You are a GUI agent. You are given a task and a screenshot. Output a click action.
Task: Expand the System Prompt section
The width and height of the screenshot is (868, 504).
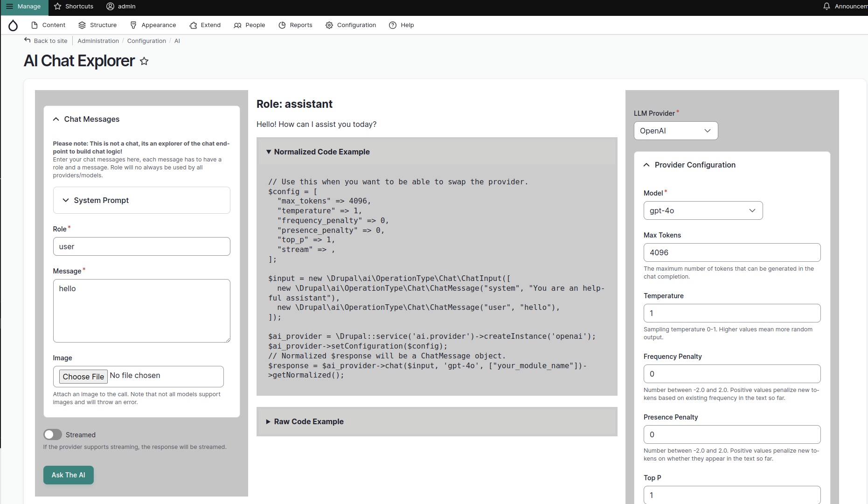coord(101,200)
